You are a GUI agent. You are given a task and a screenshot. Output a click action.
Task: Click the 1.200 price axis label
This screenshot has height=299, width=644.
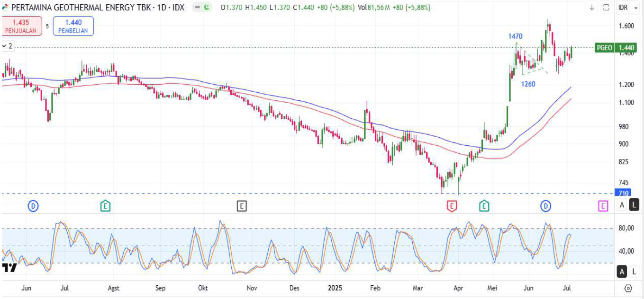[626, 85]
